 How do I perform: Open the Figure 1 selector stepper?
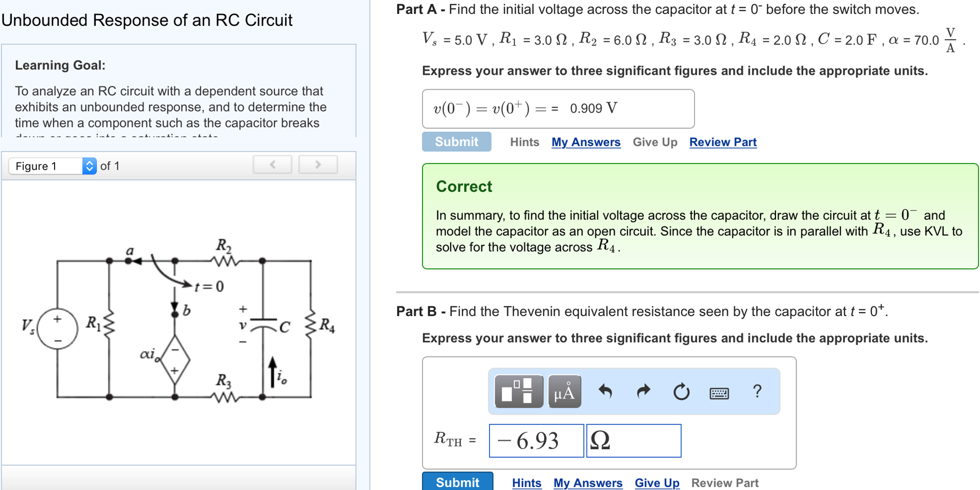click(x=89, y=166)
